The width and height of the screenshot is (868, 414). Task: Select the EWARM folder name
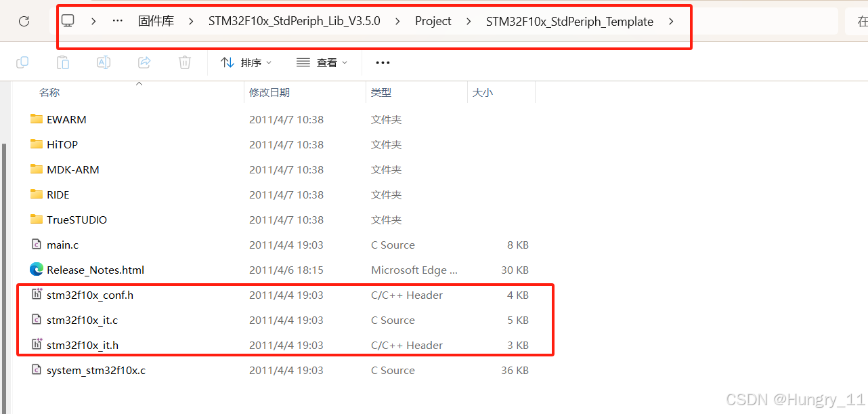pos(66,119)
